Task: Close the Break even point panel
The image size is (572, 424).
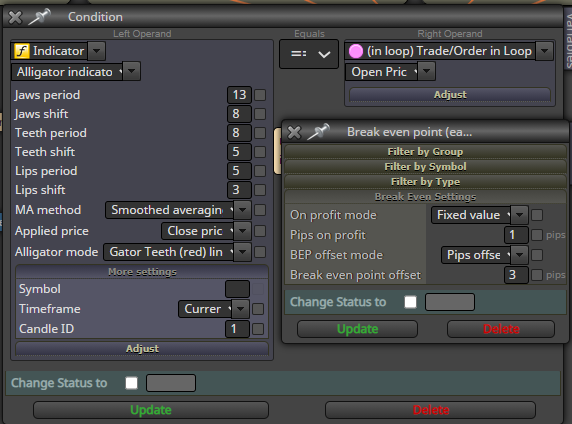Action: pos(294,132)
